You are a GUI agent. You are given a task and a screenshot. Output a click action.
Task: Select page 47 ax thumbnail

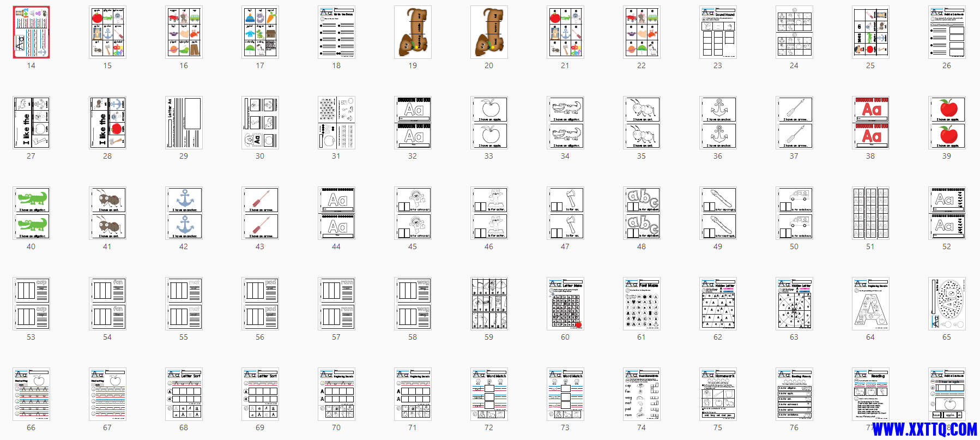click(x=565, y=213)
